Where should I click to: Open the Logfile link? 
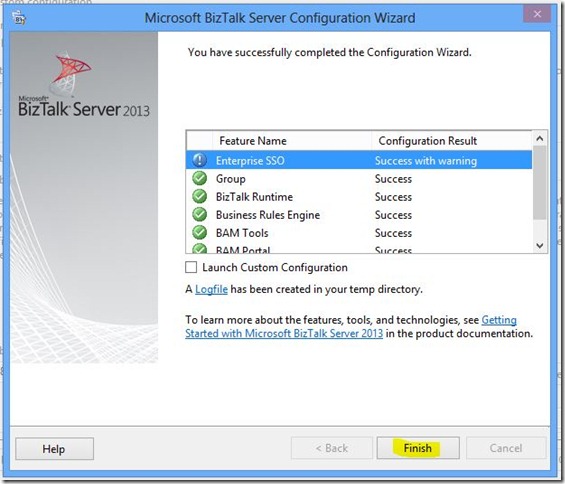tap(211, 289)
